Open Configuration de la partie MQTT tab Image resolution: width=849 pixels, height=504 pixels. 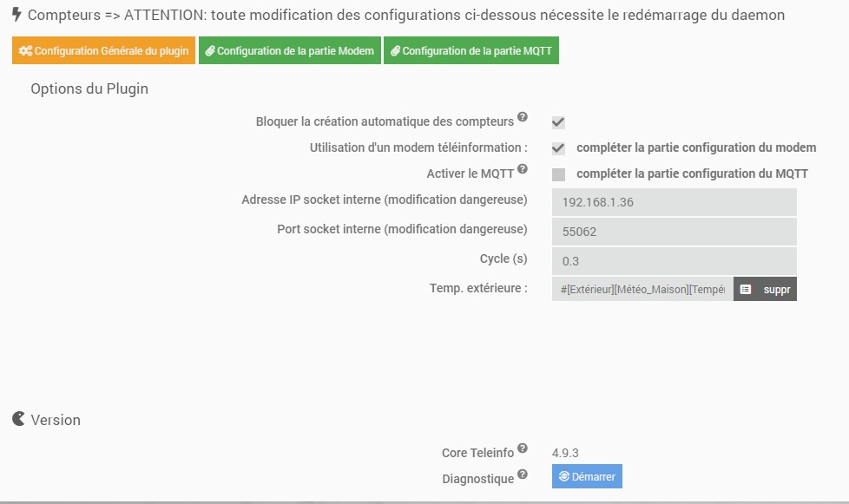click(x=471, y=50)
